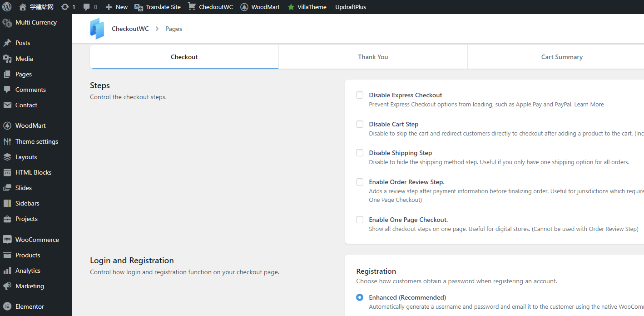Click the plus New icon
This screenshot has height=316, width=644.
[x=109, y=7]
